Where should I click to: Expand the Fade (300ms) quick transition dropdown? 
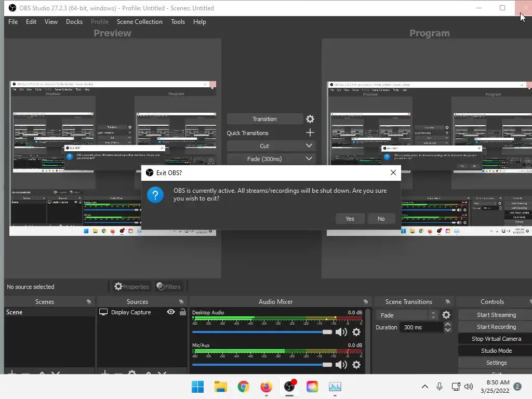(309, 158)
